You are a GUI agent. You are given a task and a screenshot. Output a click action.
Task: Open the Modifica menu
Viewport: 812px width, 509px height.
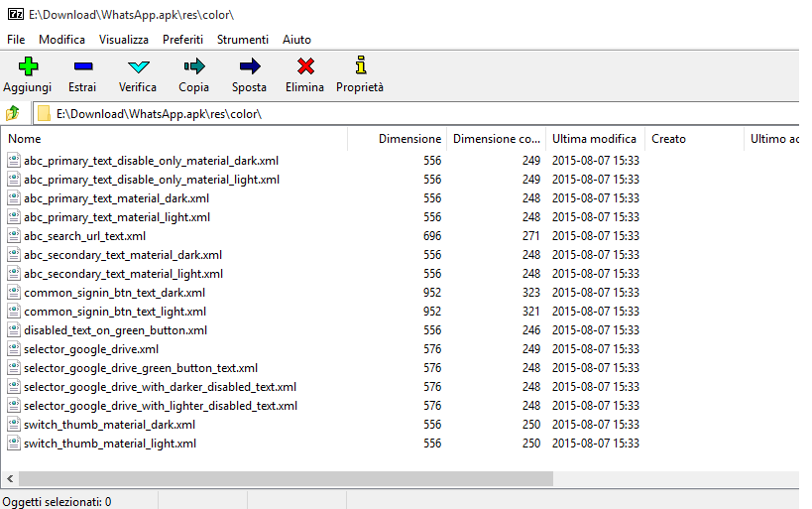61,40
